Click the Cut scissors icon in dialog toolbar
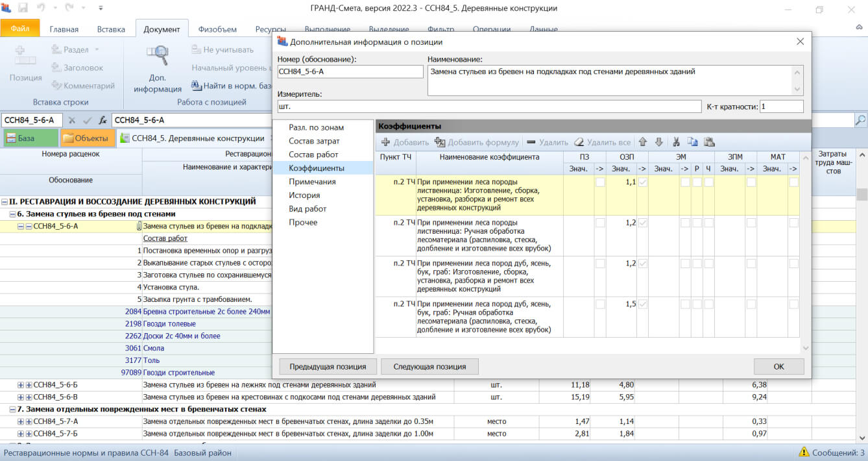This screenshot has height=461, width=868. click(677, 142)
